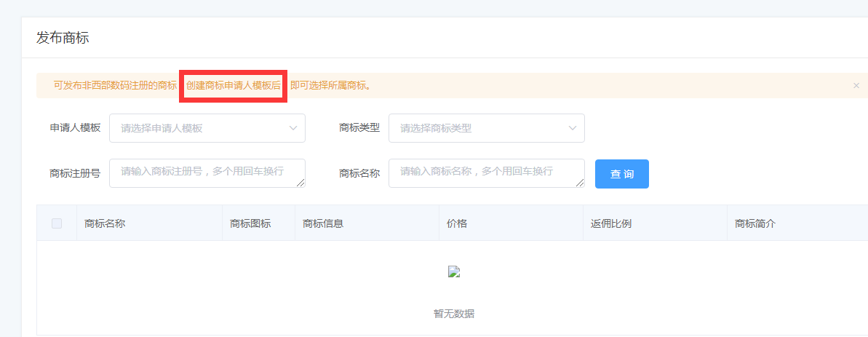This screenshot has width=868, height=337.
Task: Click the 发布商标 page title
Action: click(63, 38)
